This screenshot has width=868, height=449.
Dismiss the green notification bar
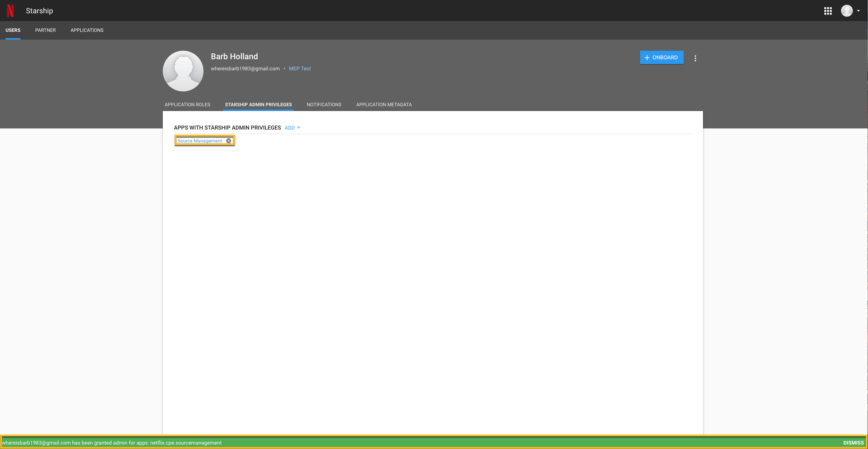(x=854, y=443)
